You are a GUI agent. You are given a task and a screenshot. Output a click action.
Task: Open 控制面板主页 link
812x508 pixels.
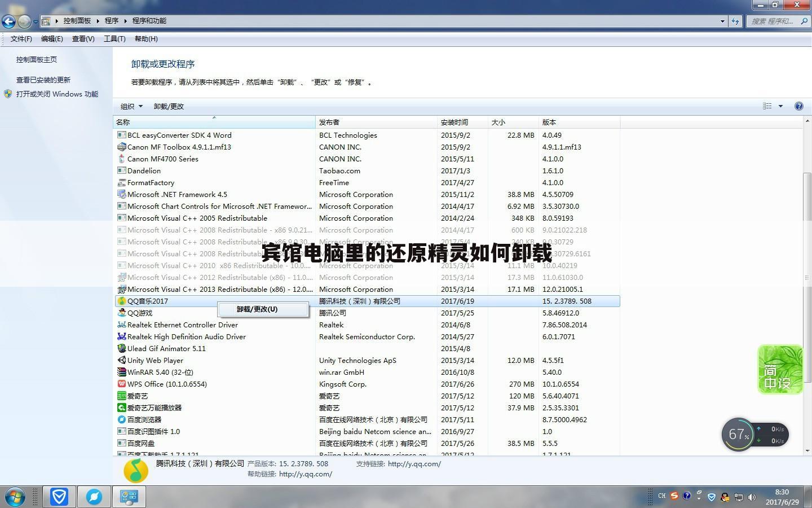pos(37,59)
